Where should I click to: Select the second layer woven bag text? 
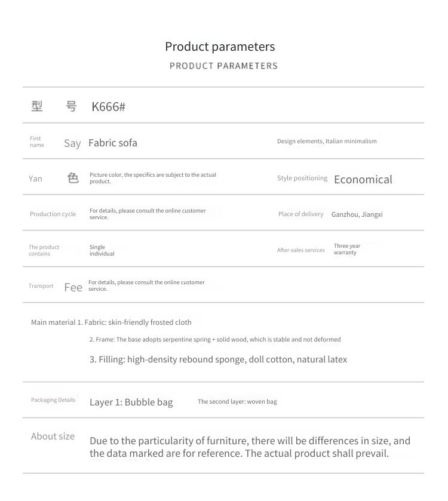click(237, 402)
